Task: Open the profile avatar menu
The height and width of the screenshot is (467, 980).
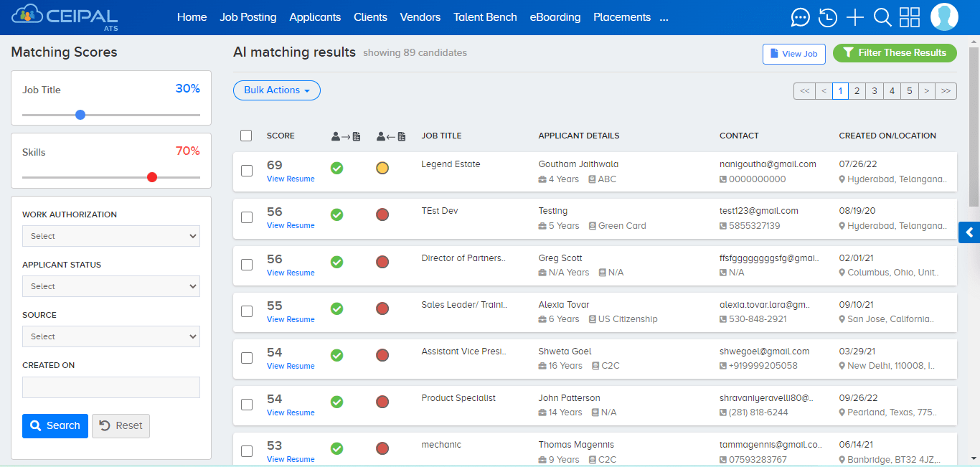Action: click(x=944, y=16)
